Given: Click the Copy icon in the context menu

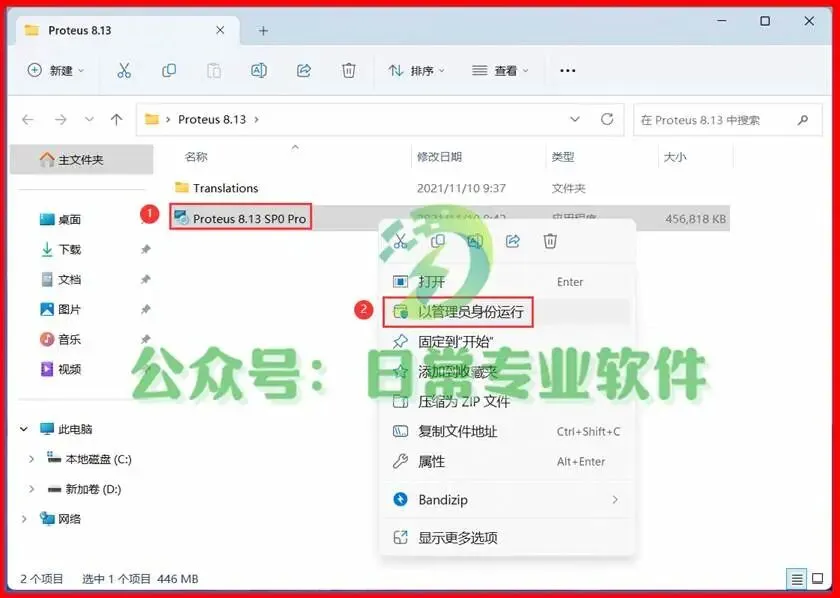Looking at the screenshot, I should 438,241.
